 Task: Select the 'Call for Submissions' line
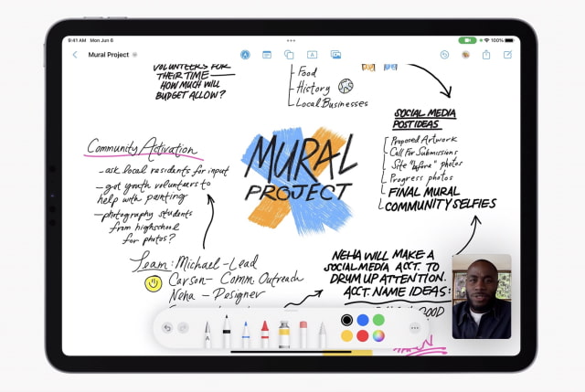pos(423,153)
